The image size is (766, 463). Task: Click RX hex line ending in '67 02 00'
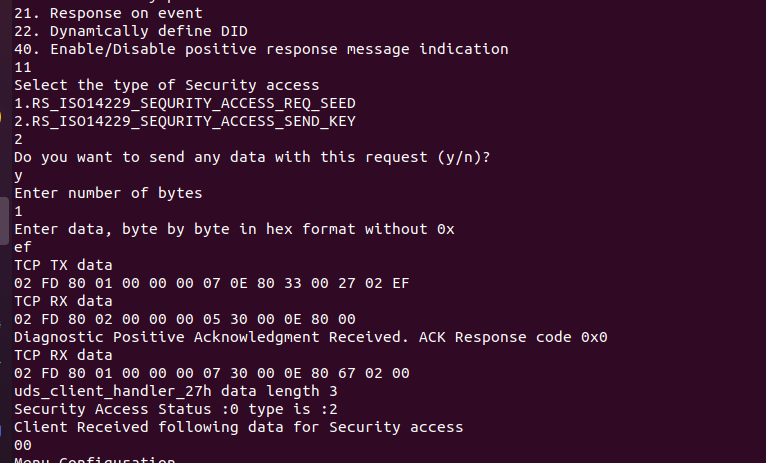[212, 374]
